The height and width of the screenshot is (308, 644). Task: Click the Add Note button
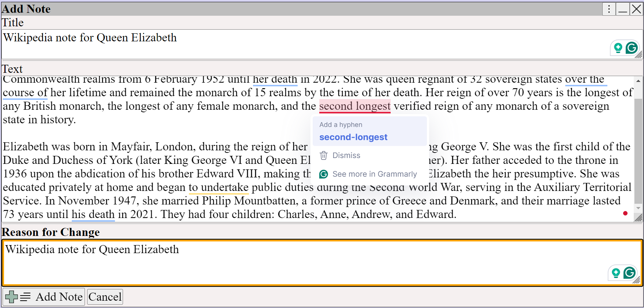[x=44, y=297]
